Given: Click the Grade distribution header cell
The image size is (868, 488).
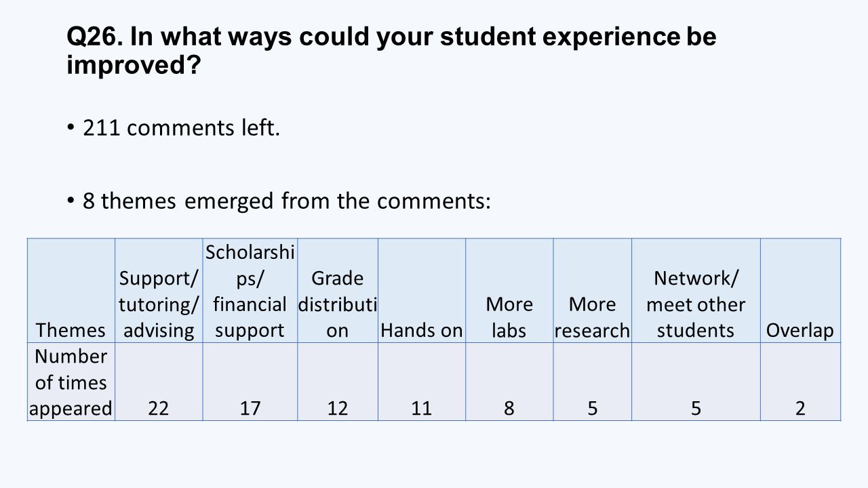Looking at the screenshot, I should [x=338, y=291].
